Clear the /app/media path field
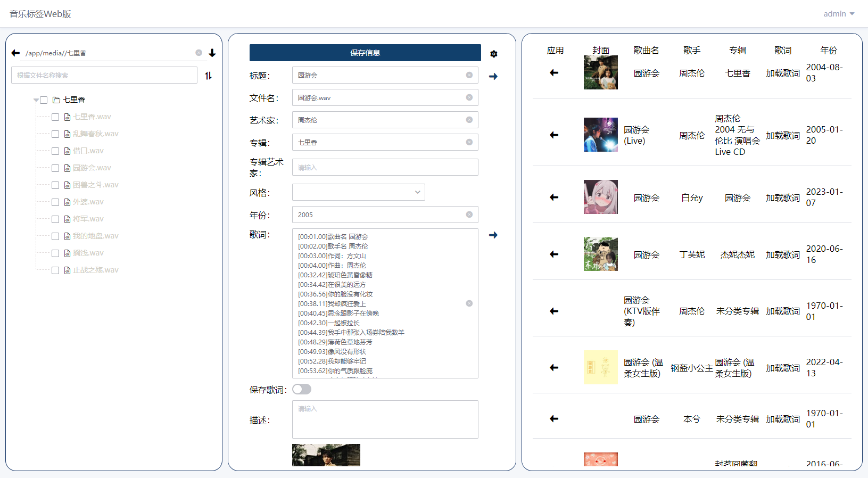The image size is (868, 478). pyautogui.click(x=199, y=53)
